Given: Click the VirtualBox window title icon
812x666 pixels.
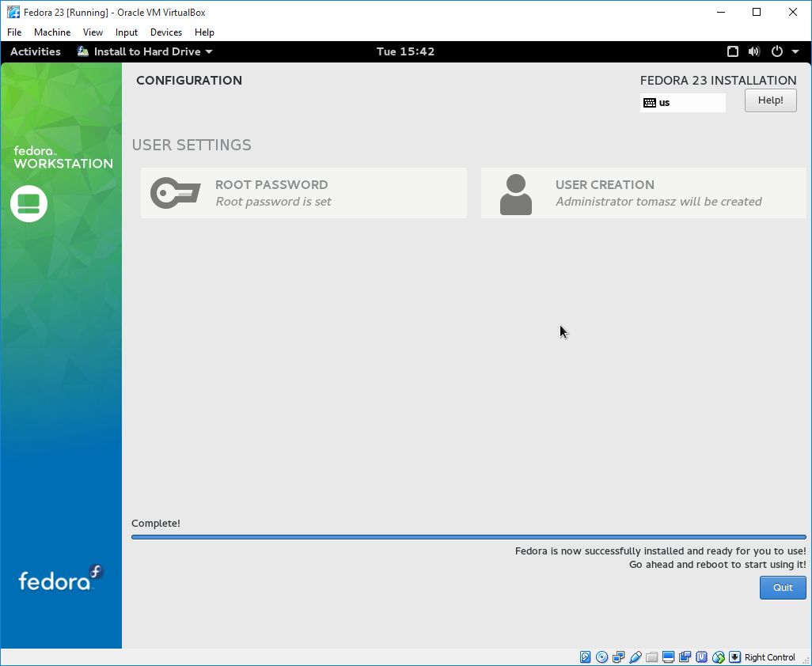Looking at the screenshot, I should coord(13,12).
